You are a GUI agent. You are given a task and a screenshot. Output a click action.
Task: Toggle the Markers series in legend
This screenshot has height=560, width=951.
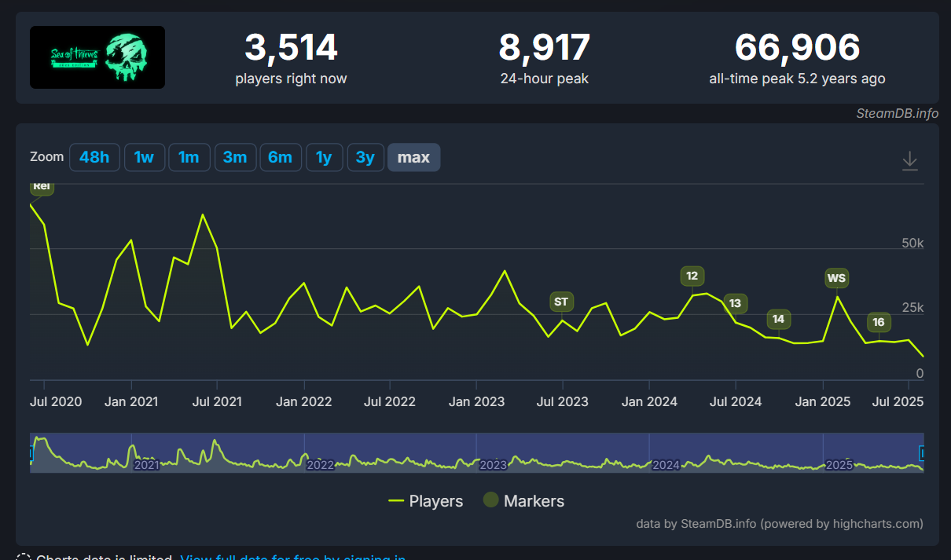(523, 501)
